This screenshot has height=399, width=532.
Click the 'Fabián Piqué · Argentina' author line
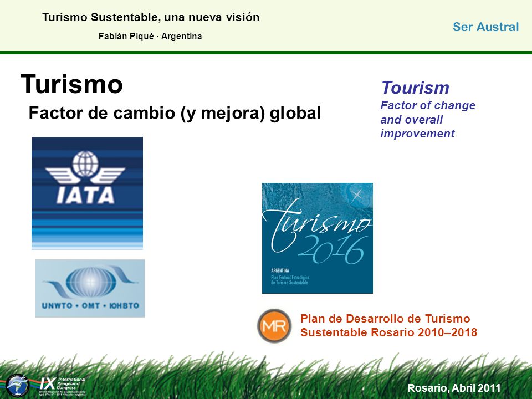[150, 37]
